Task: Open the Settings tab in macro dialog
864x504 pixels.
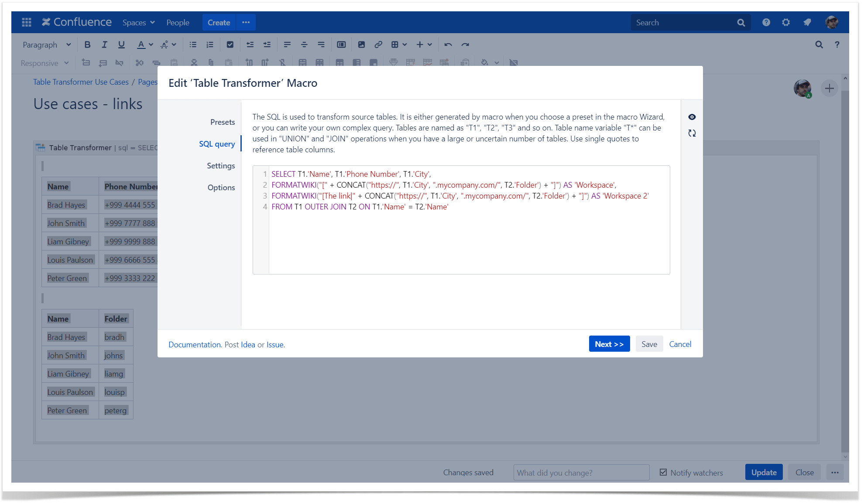Action: coord(221,166)
